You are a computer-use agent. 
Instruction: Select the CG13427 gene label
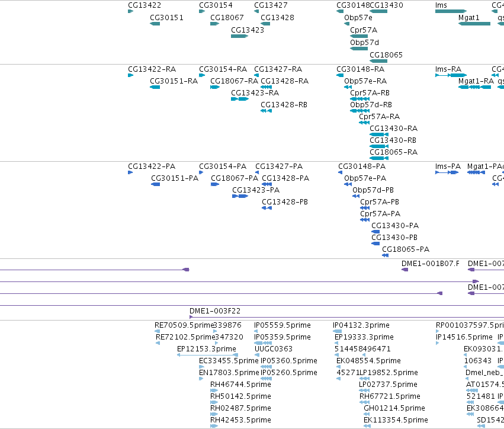(271, 5)
